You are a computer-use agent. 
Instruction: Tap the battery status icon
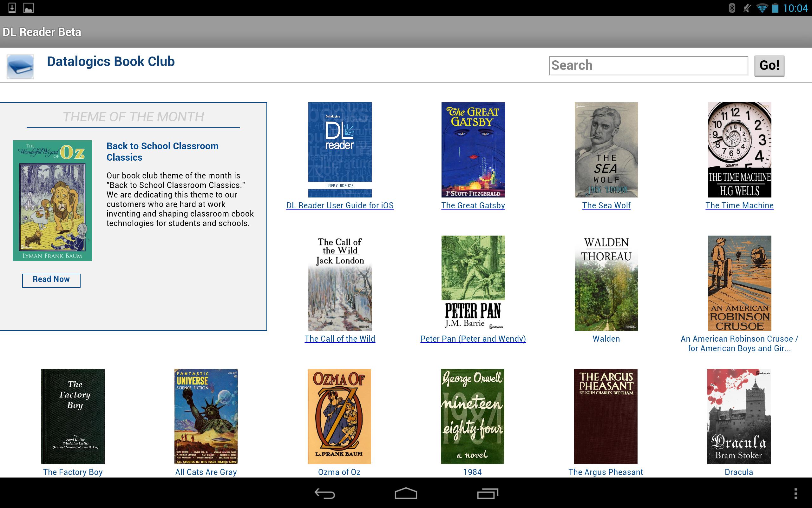tap(775, 8)
